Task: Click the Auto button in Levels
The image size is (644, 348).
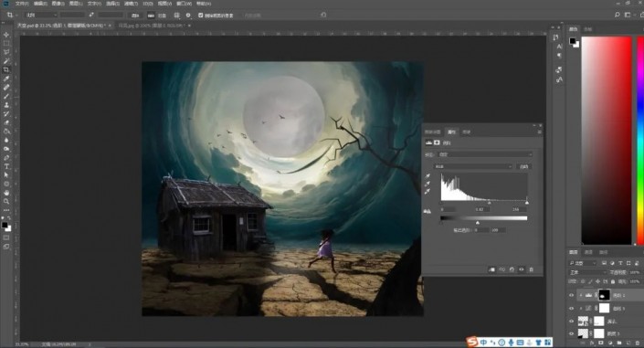Action: pyautogui.click(x=523, y=166)
